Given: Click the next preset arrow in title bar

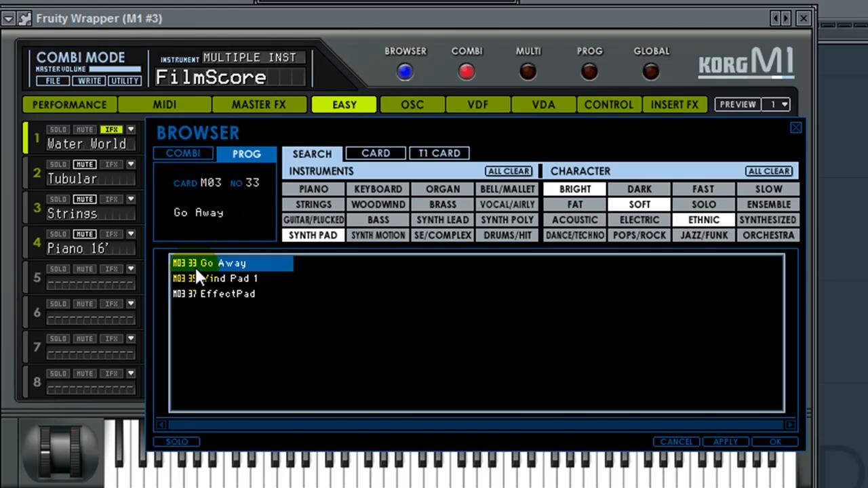Looking at the screenshot, I should tap(787, 18).
